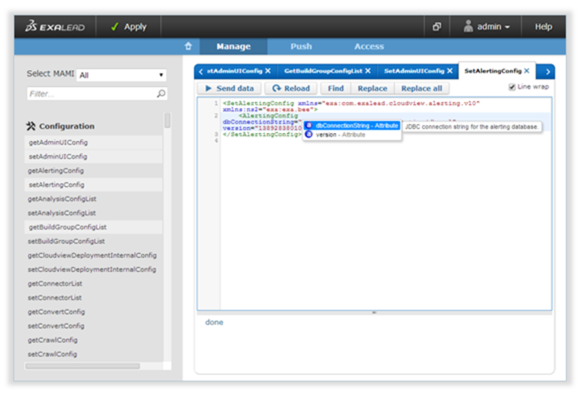Screen dimensions: 584x394
Task: Select getAnalysisConfigList in the list
Action: [x=93, y=199]
